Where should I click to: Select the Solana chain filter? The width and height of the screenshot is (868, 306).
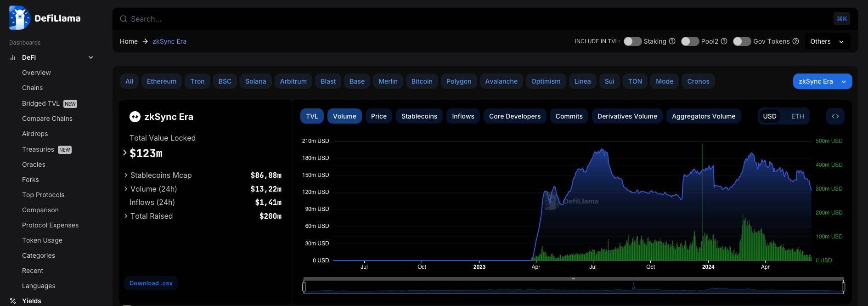click(x=256, y=81)
